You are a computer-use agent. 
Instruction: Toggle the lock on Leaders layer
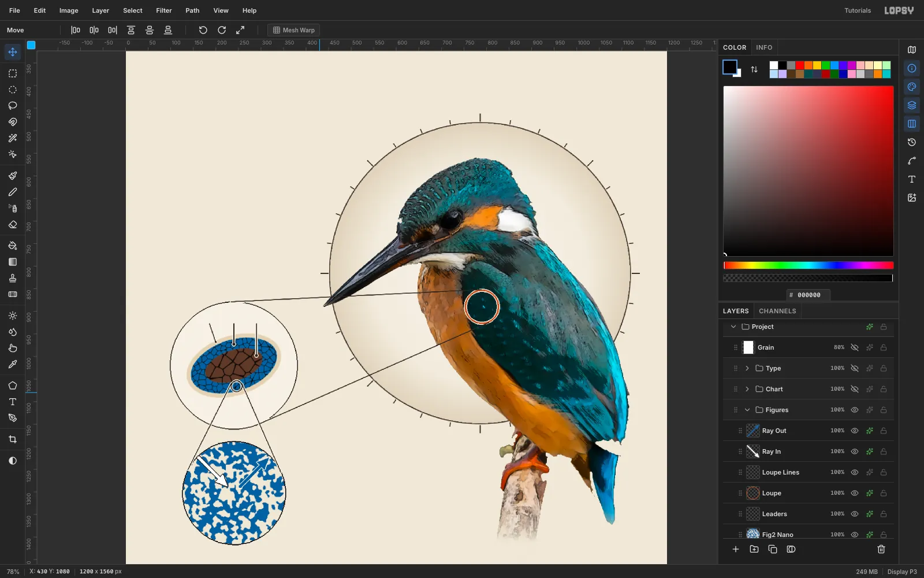[884, 514]
